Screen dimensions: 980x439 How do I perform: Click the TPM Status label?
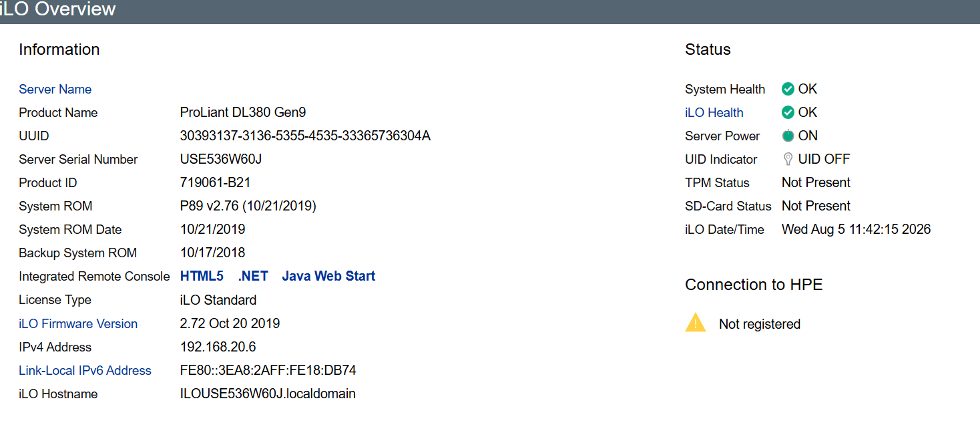click(x=717, y=182)
